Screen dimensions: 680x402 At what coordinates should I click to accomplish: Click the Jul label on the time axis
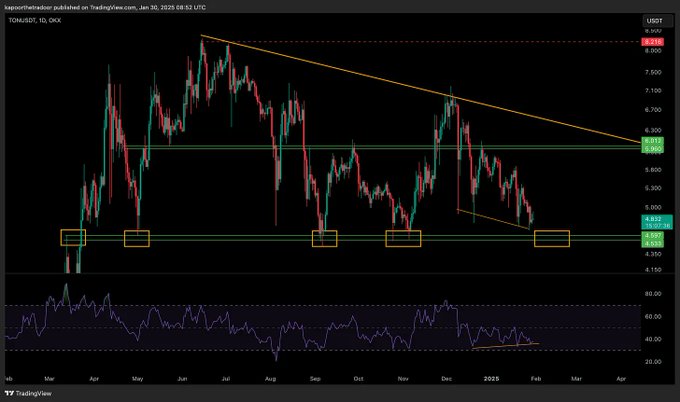click(227, 380)
